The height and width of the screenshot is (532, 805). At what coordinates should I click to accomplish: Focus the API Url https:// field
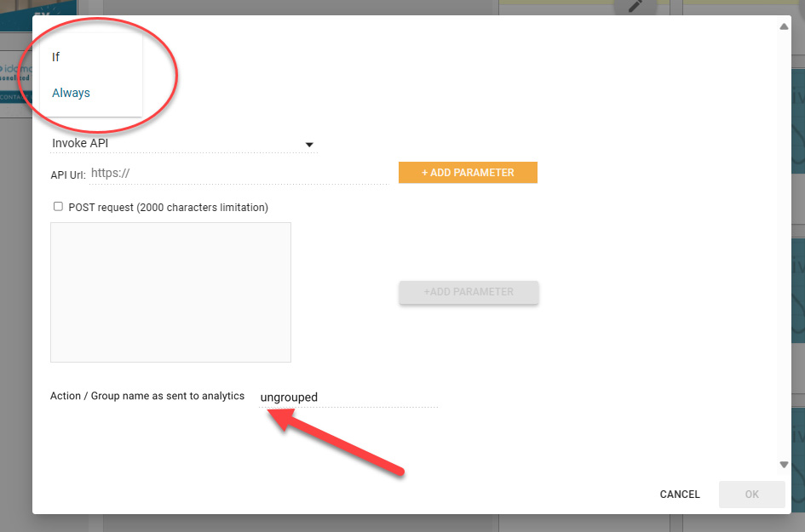[x=239, y=173]
